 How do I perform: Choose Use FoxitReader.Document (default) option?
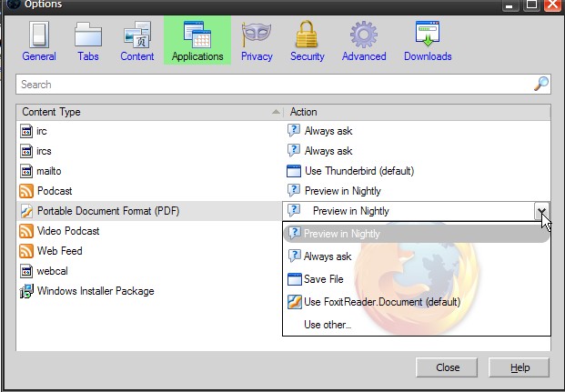[417, 302]
